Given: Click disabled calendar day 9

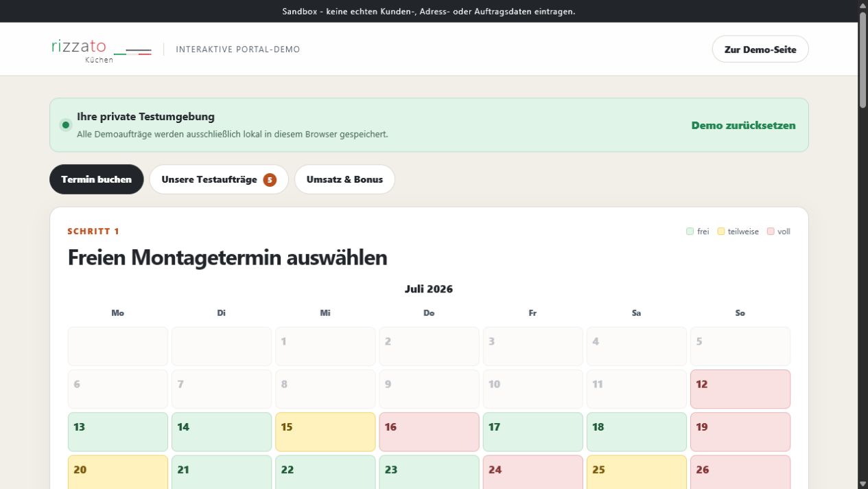Looking at the screenshot, I should [x=429, y=389].
